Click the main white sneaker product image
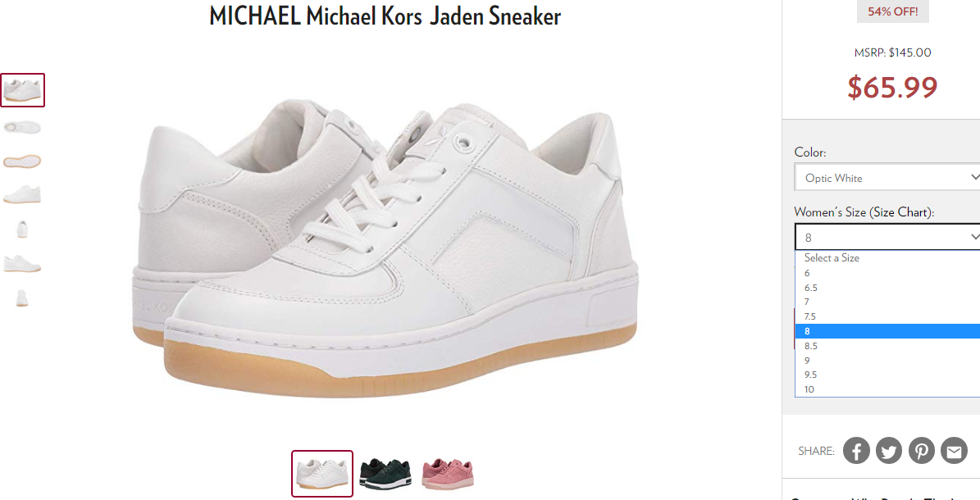Screen dimensions: 980x500 (385, 248)
